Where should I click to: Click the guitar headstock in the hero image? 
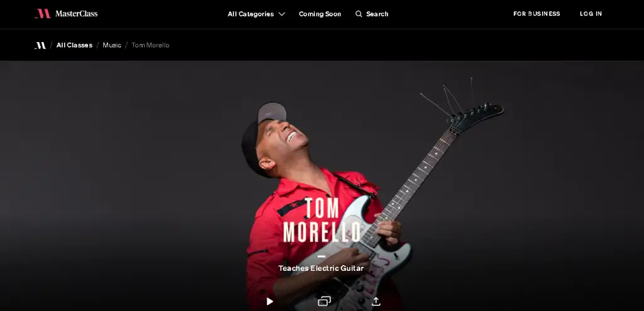click(477, 117)
